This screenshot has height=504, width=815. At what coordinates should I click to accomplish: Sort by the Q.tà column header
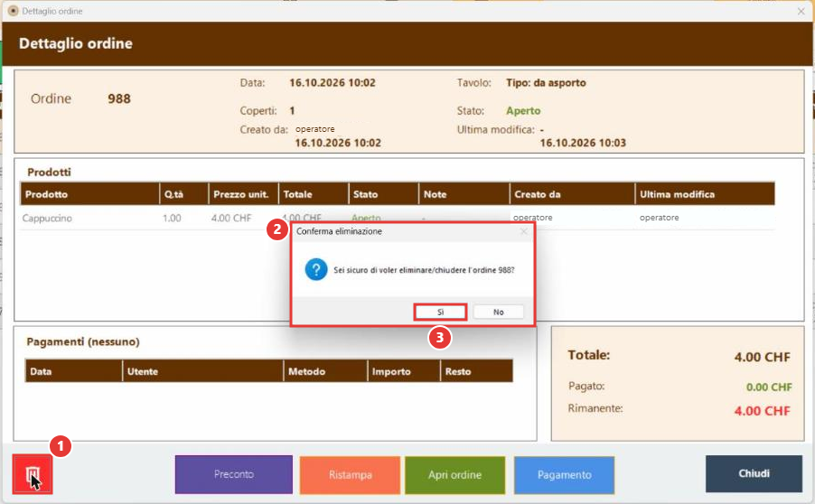[x=184, y=194]
